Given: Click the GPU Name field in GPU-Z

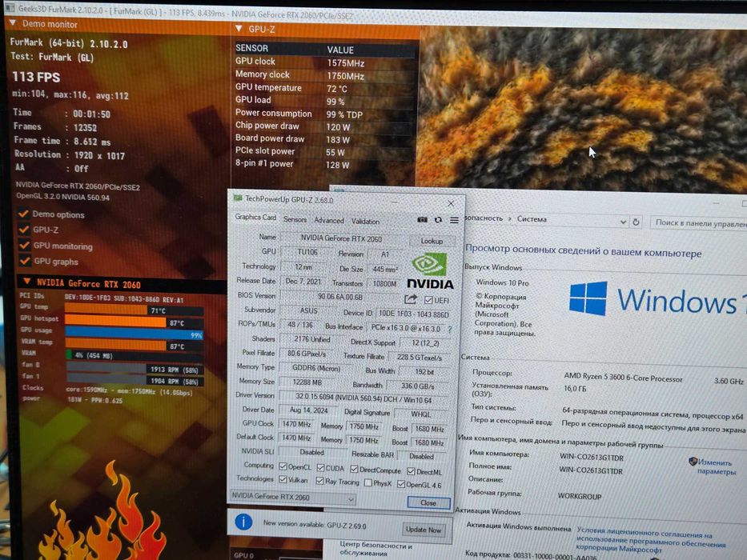Looking at the screenshot, I should click(x=341, y=238).
